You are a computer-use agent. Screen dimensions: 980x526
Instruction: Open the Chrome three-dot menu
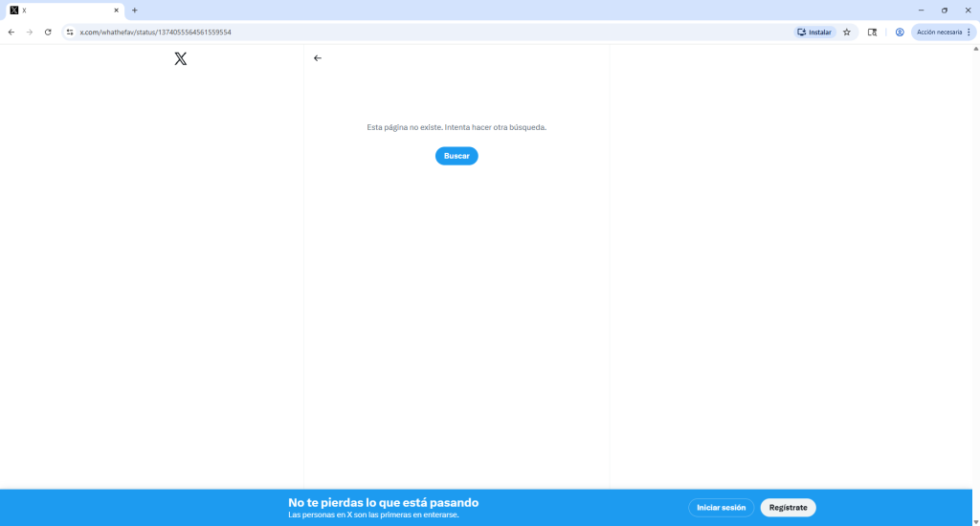pyautogui.click(x=969, y=32)
